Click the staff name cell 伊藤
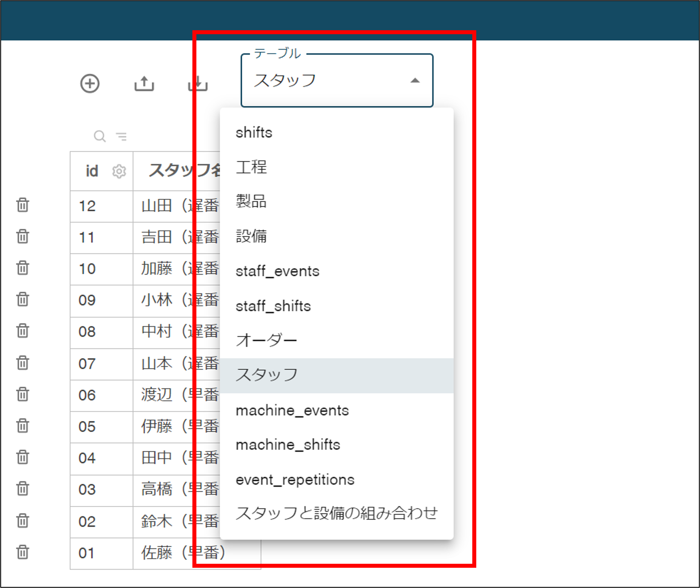This screenshot has height=588, width=700. tap(177, 427)
